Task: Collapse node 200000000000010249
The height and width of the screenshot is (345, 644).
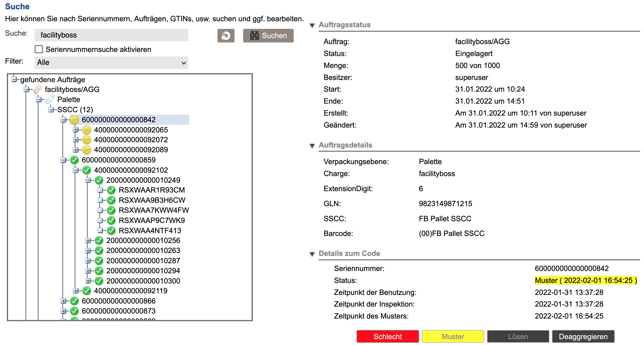Action: [88, 180]
